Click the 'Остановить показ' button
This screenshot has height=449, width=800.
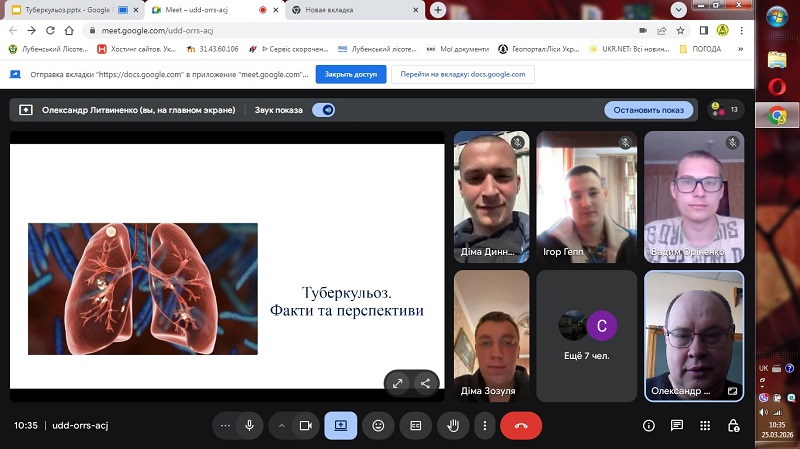649,110
